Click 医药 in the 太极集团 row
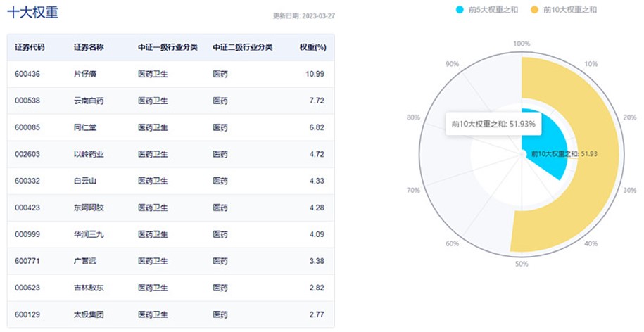 tap(220, 314)
